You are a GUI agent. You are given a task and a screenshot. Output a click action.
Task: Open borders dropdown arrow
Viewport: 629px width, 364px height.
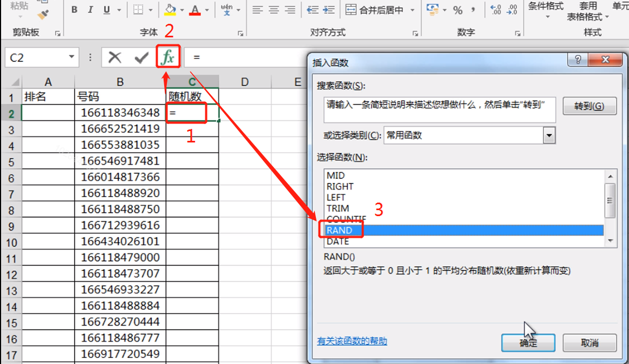151,10
